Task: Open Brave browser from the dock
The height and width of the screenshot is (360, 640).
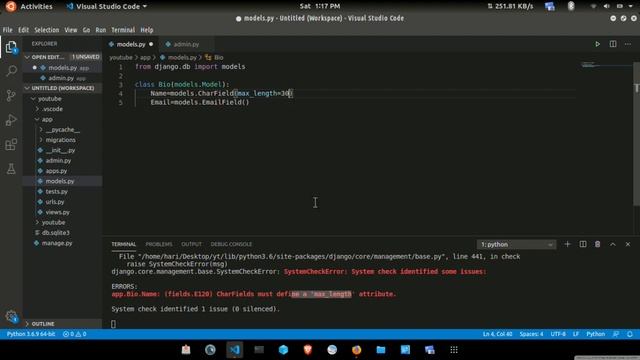Action: point(308,350)
